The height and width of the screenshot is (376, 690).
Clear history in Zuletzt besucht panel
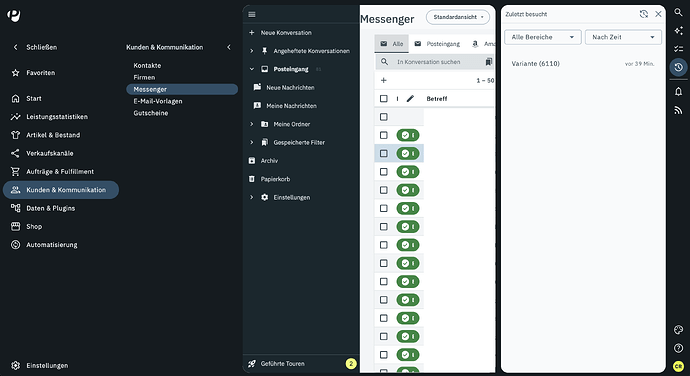(643, 14)
